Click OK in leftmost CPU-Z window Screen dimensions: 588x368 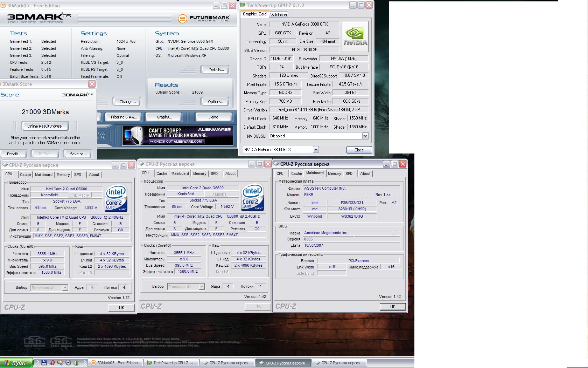tap(121, 307)
